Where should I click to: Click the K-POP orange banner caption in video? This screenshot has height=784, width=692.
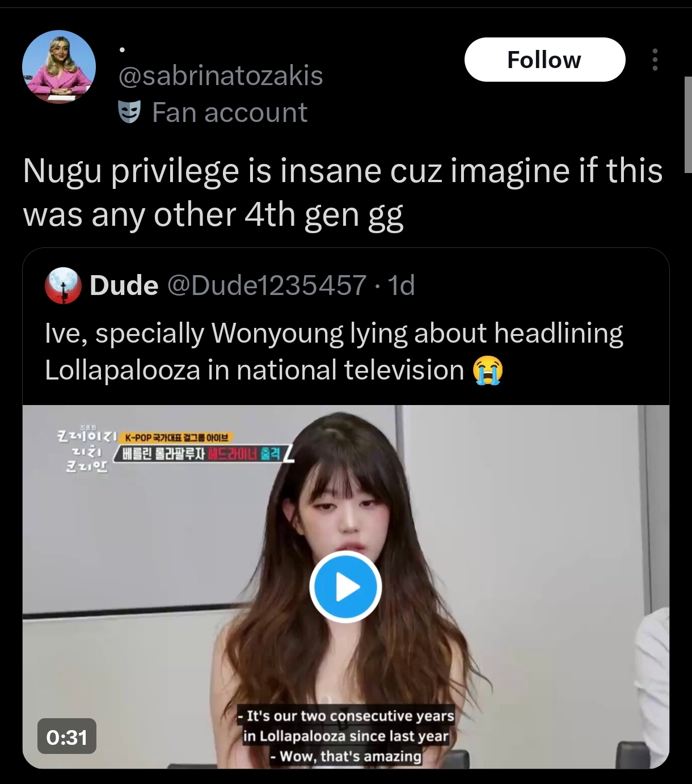click(176, 437)
